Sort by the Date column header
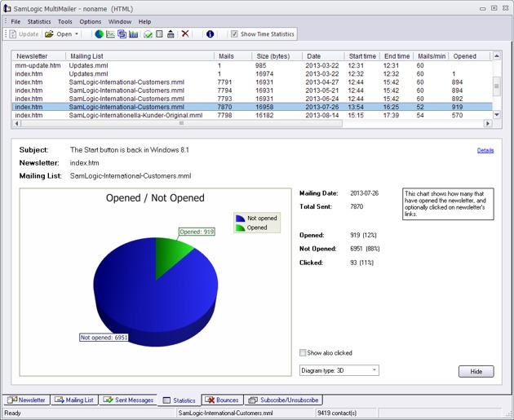 coord(323,56)
